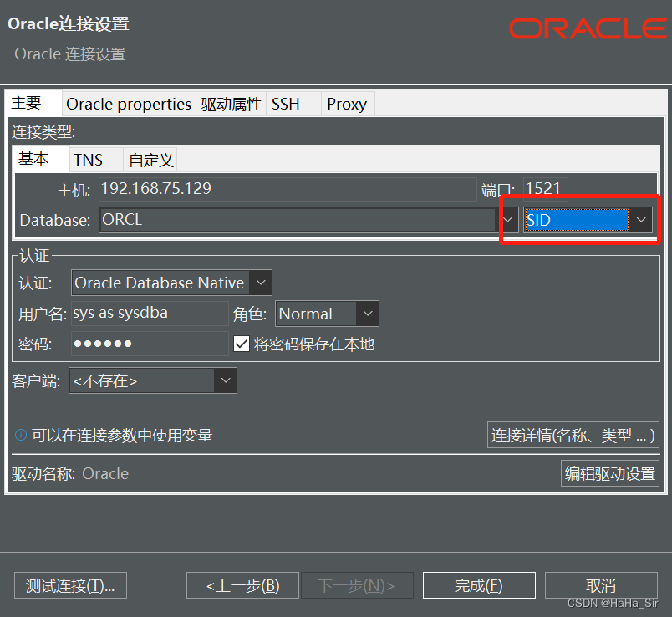Click the 用户名 username field
Image resolution: width=672 pixels, height=617 pixels.
click(x=150, y=314)
